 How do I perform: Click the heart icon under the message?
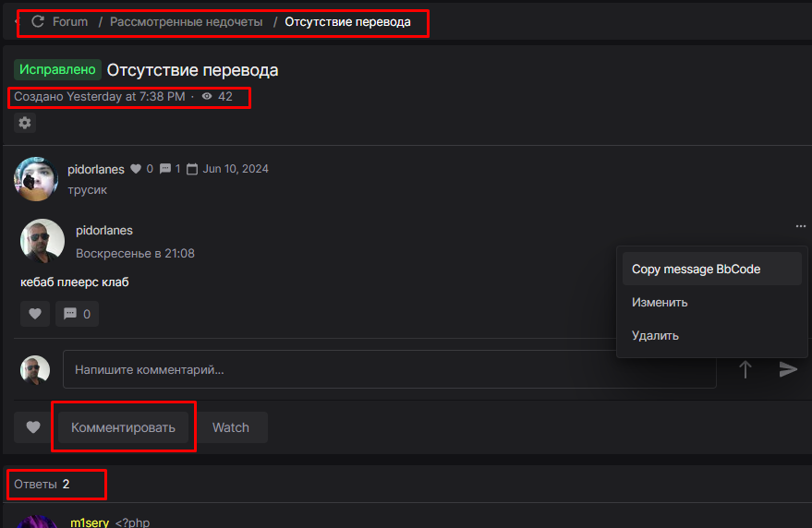click(34, 314)
